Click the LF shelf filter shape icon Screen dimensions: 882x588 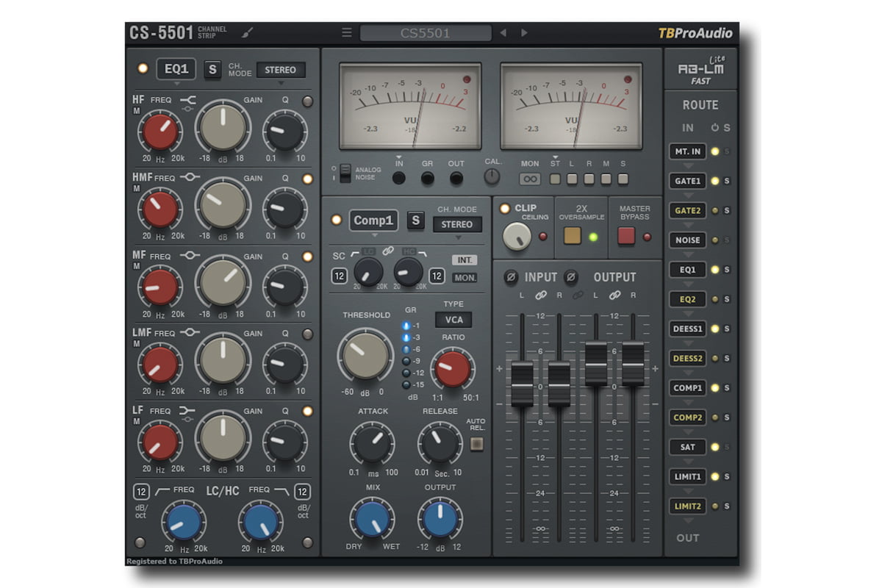tap(189, 411)
